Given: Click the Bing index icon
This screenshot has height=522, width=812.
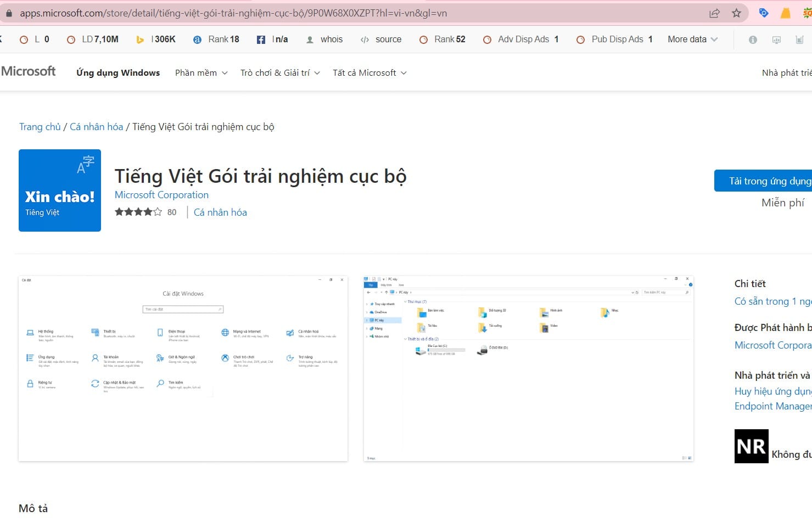Looking at the screenshot, I should point(140,40).
